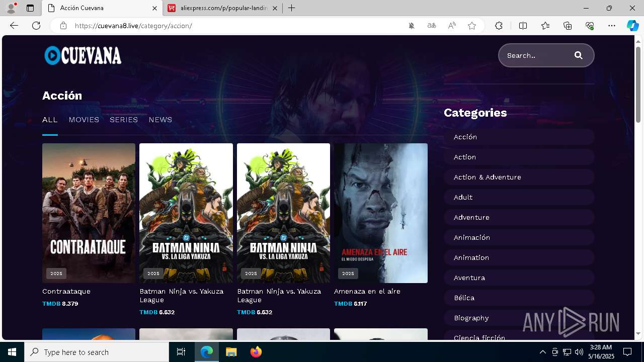
Task: Open the Aventura category
Action: [519, 278]
